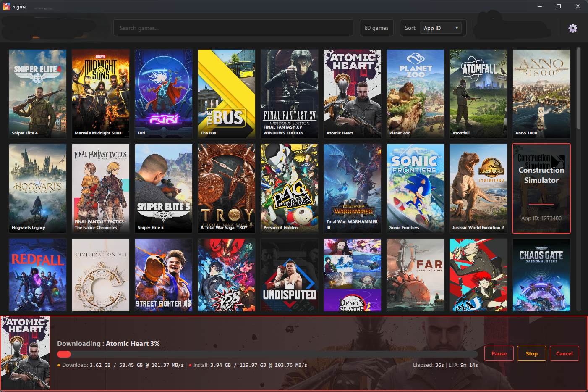The height and width of the screenshot is (392, 588).
Task: Click Atomic Heart cover in download panel
Action: pos(26,353)
